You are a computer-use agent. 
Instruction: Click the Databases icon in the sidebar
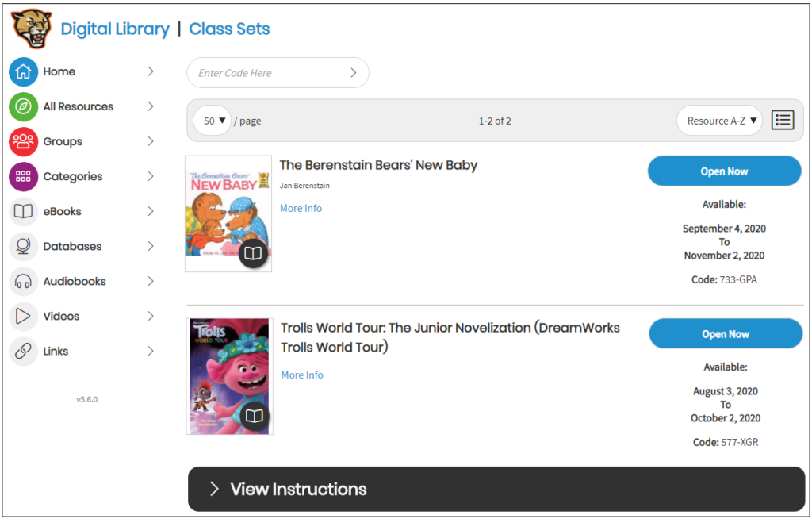23,246
